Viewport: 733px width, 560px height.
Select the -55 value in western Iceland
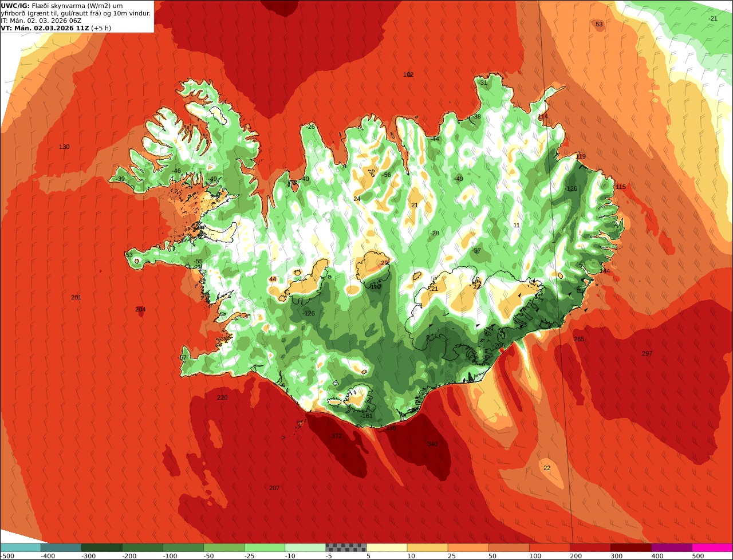198,262
